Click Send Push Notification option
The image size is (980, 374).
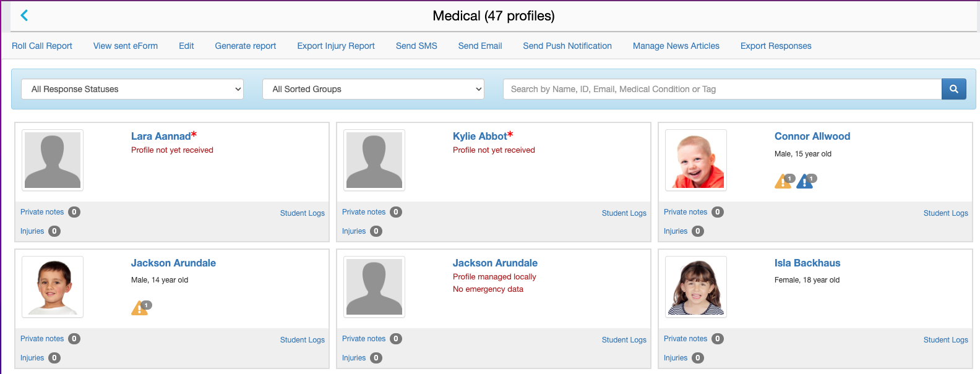(x=567, y=46)
